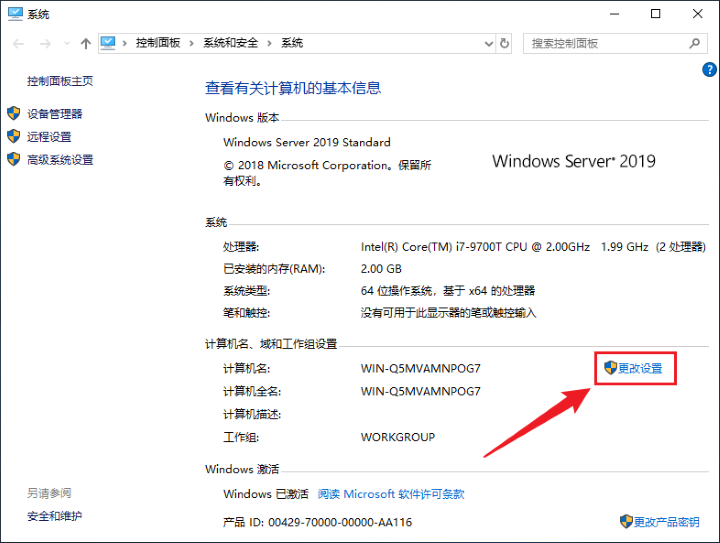Open 控制面板主页 link

pyautogui.click(x=60, y=81)
